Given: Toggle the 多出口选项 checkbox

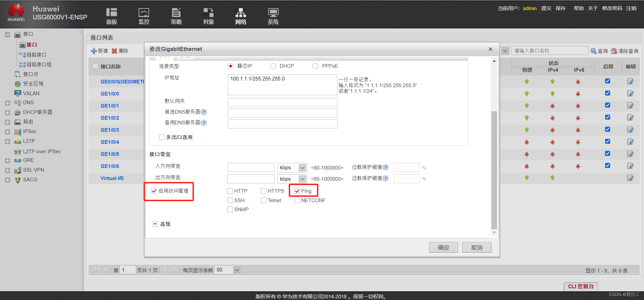Looking at the screenshot, I should click(x=162, y=137).
